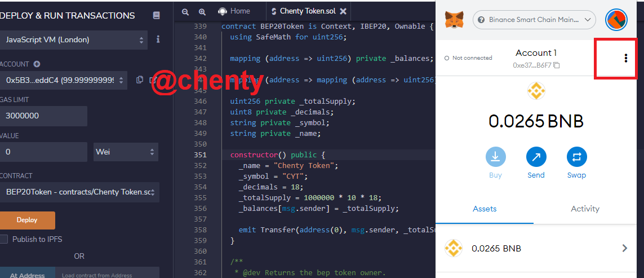Click the _name = "Chenty Token" line
This screenshot has width=644, height=278.
288,166
